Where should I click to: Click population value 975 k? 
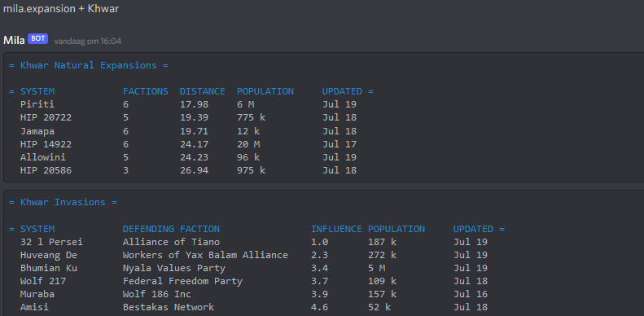(251, 170)
